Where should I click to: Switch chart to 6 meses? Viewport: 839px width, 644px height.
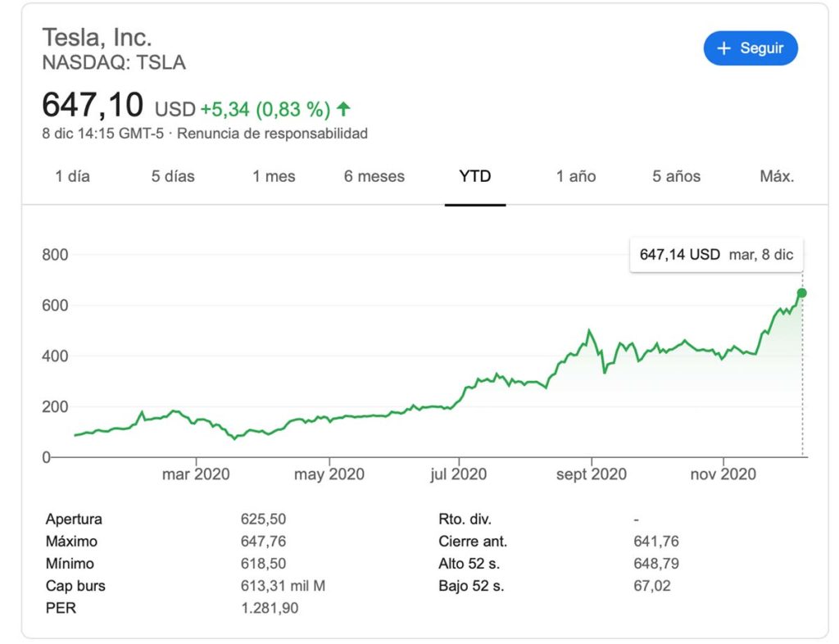click(374, 176)
